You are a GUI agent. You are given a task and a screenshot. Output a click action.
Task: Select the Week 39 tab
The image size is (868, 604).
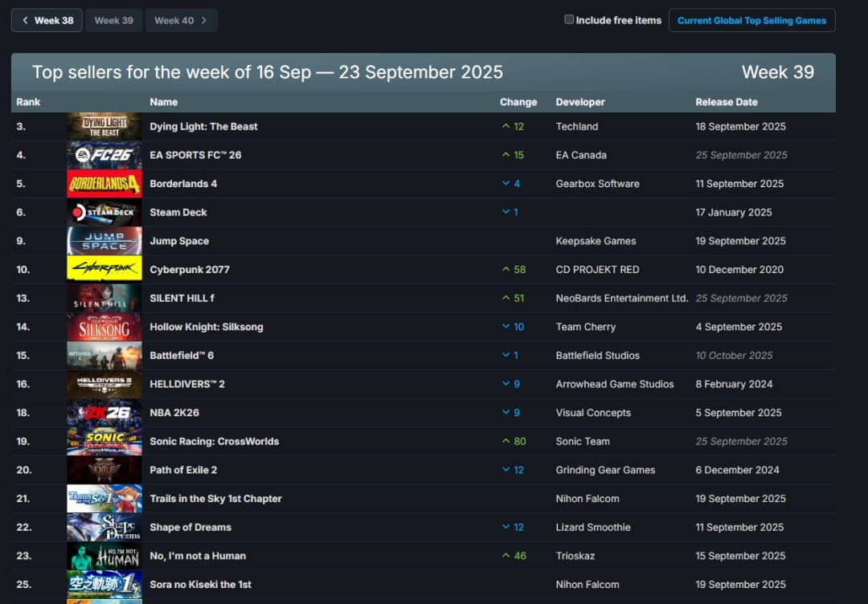pyautogui.click(x=113, y=20)
